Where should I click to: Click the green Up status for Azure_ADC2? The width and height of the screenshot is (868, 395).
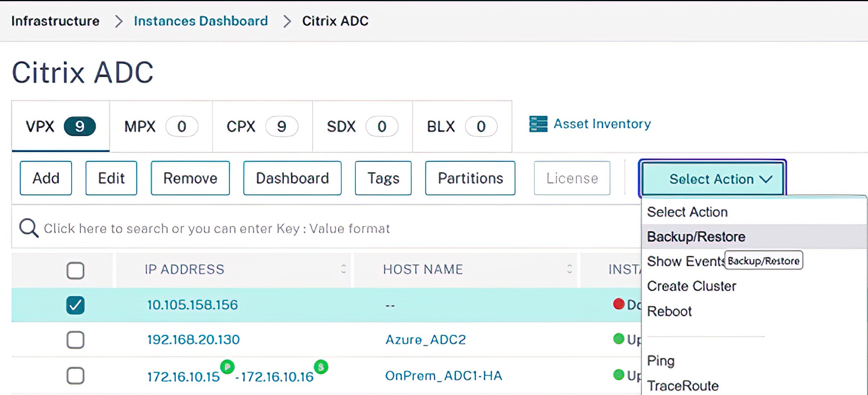(619, 339)
